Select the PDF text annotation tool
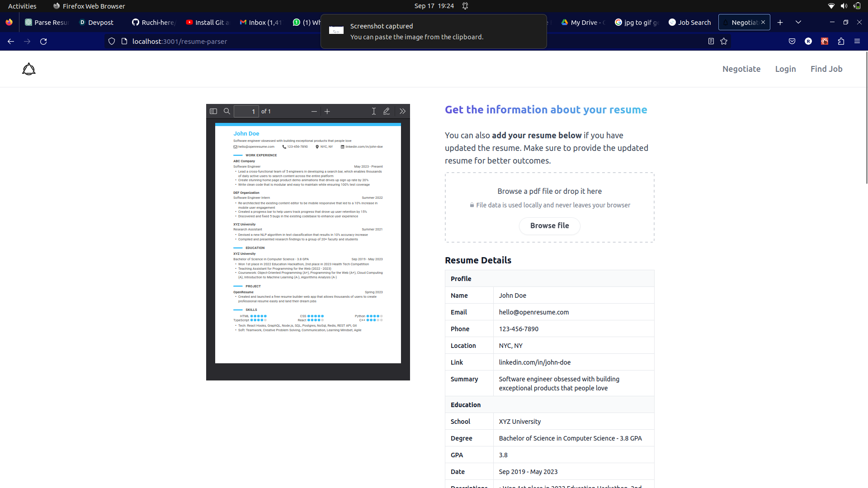The image size is (868, 488). [374, 111]
